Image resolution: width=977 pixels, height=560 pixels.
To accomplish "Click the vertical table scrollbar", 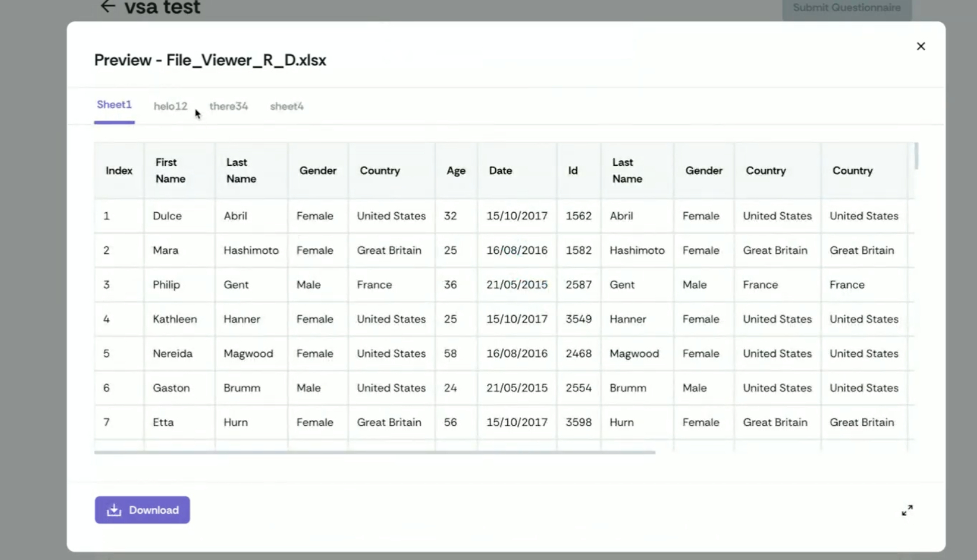I will (x=916, y=156).
